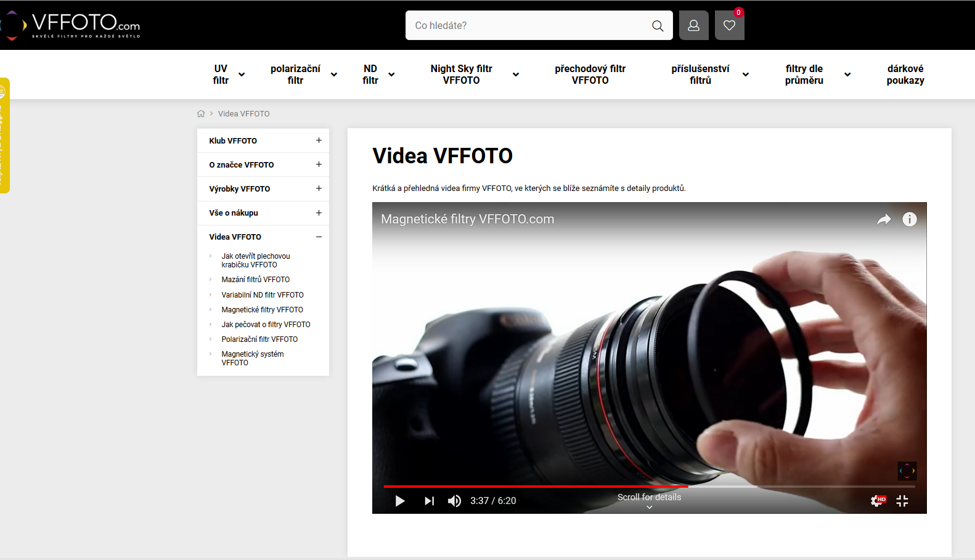The width and height of the screenshot is (975, 560).
Task: Open Night Sky filtr VFFOTO menu
Action: [461, 75]
